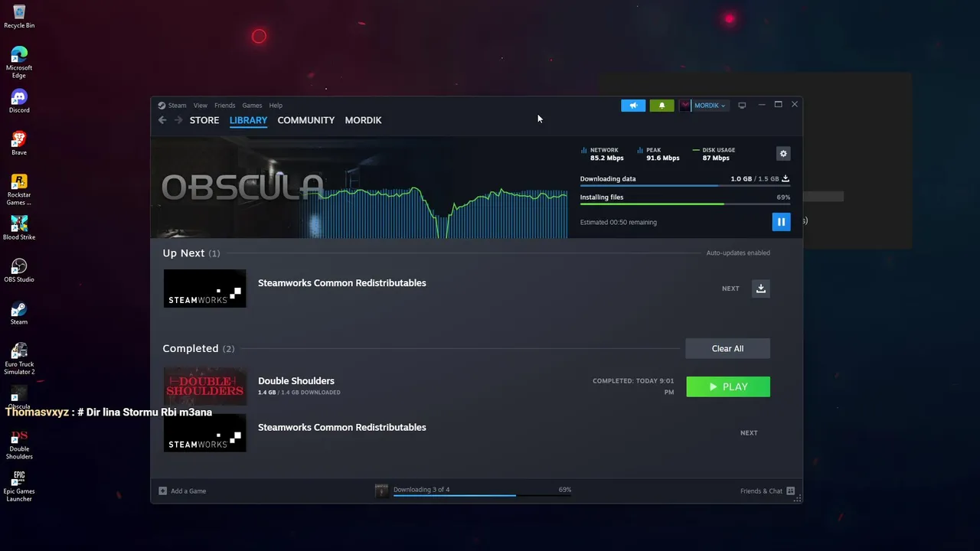Click Downloading 3 of 4 progress bar

pyautogui.click(x=482, y=495)
